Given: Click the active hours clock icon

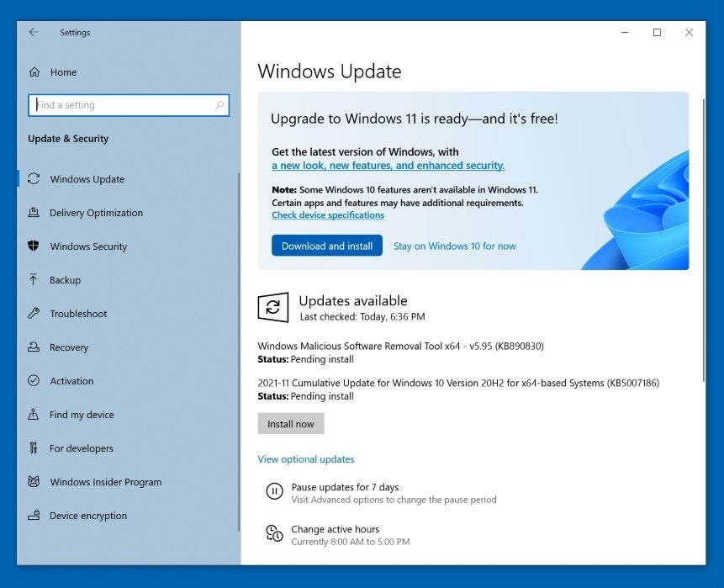Looking at the screenshot, I should click(274, 533).
